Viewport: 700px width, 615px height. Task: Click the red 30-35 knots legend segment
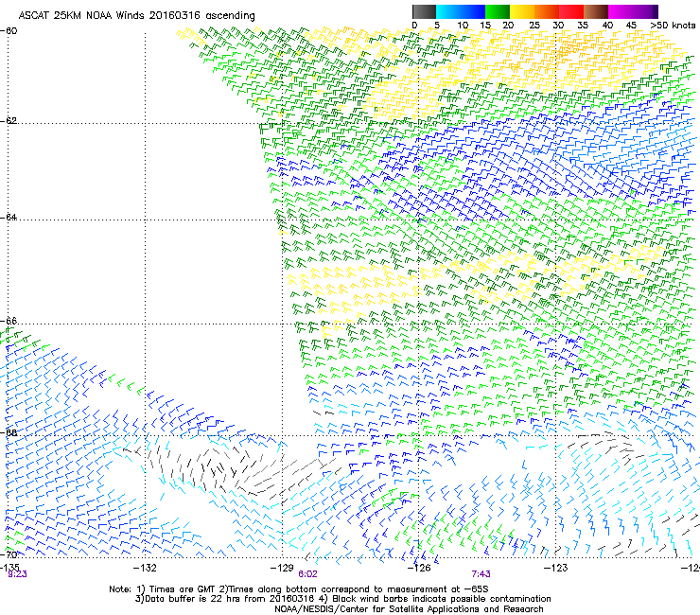tap(571, 11)
